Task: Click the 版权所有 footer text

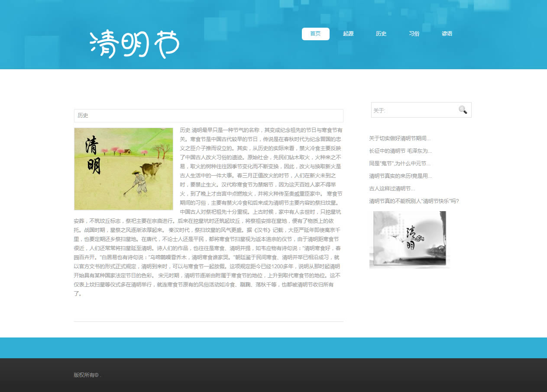Action: (86, 375)
